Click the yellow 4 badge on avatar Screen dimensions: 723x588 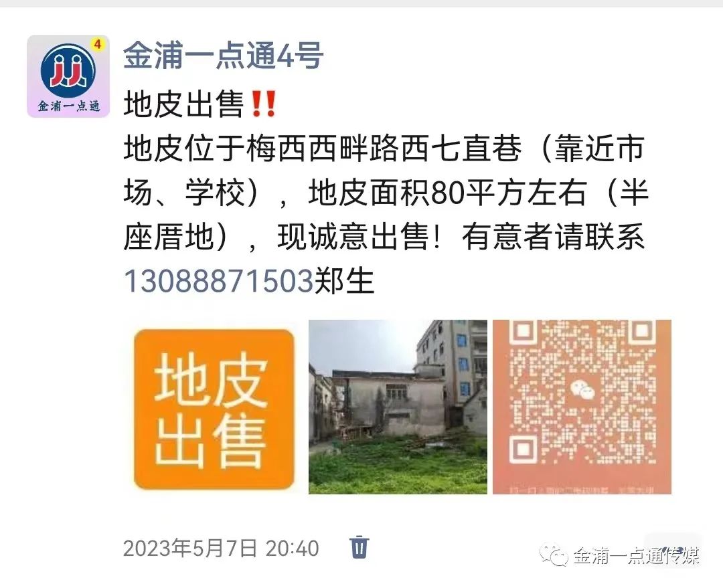coord(97,45)
